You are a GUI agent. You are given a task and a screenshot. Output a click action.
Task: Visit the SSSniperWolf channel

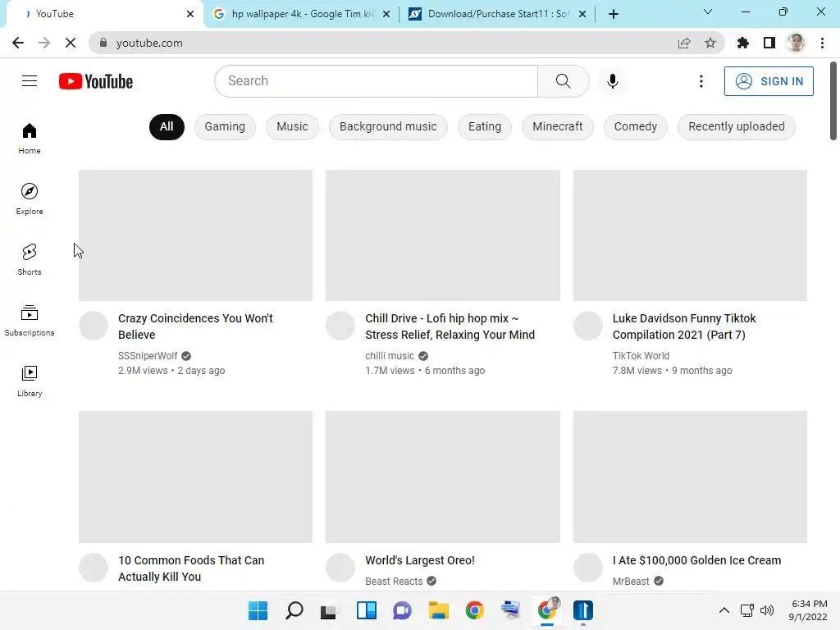pyautogui.click(x=148, y=356)
